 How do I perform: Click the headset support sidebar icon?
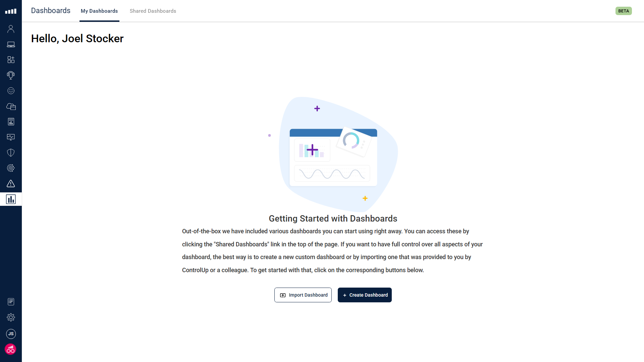click(x=11, y=75)
